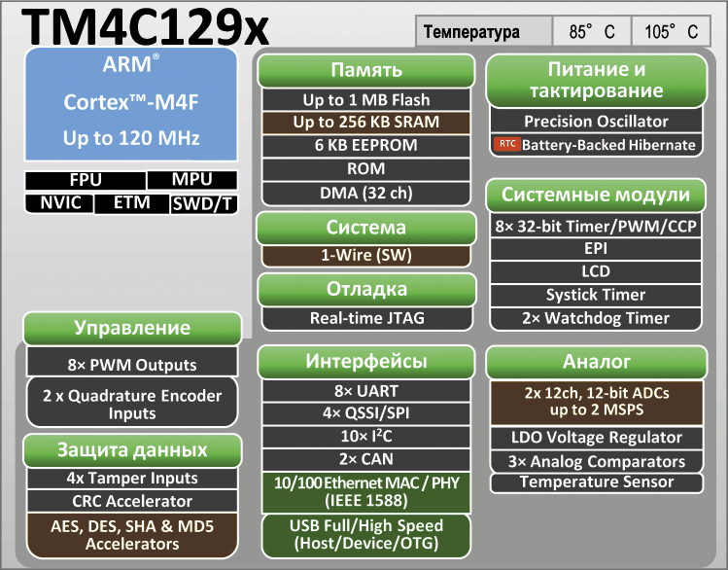This screenshot has width=728, height=570.
Task: Select 10/100 Ethernet MAC / PHY block
Action: [x=366, y=492]
